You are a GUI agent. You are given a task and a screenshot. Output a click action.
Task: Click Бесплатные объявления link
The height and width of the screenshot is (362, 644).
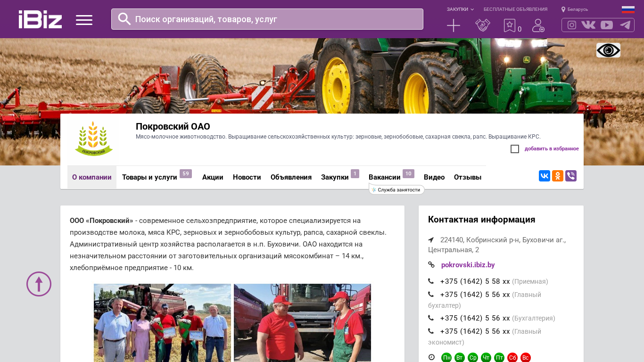pos(515,9)
